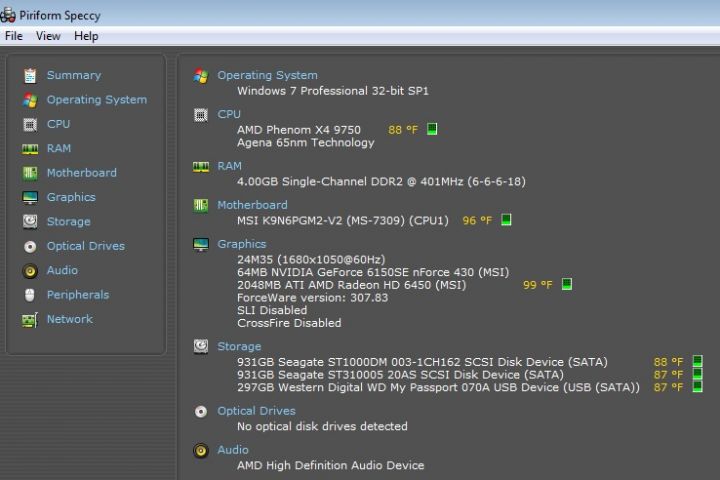
Task: View the Peripherals sidebar section
Action: 78,294
